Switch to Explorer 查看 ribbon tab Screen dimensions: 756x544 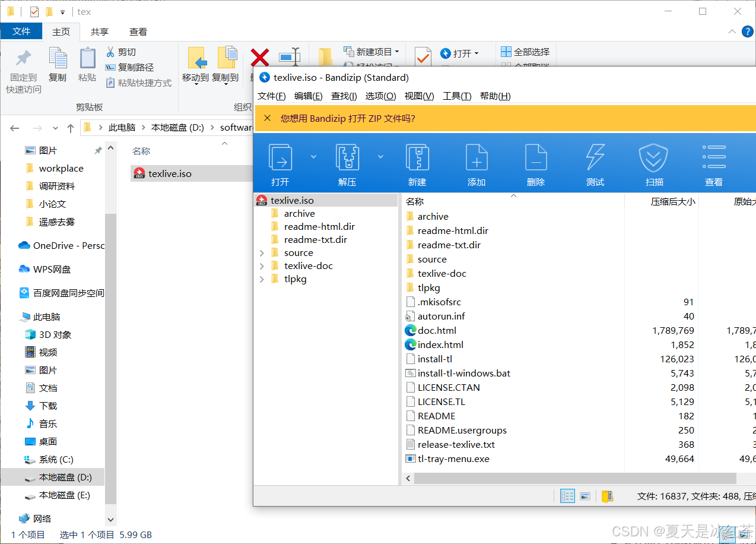click(x=138, y=31)
